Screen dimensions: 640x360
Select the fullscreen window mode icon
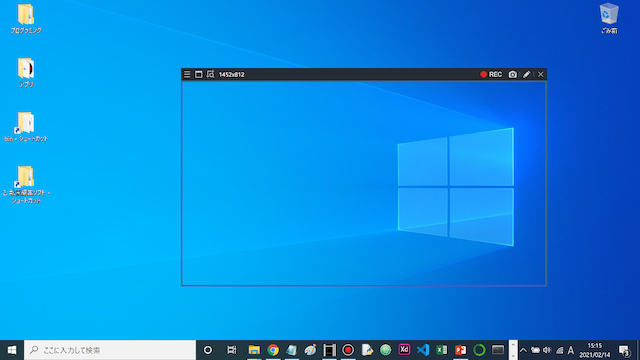click(x=198, y=74)
